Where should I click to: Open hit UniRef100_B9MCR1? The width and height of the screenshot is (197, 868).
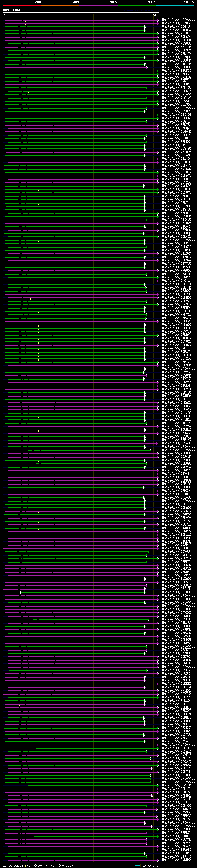click(177, 37)
